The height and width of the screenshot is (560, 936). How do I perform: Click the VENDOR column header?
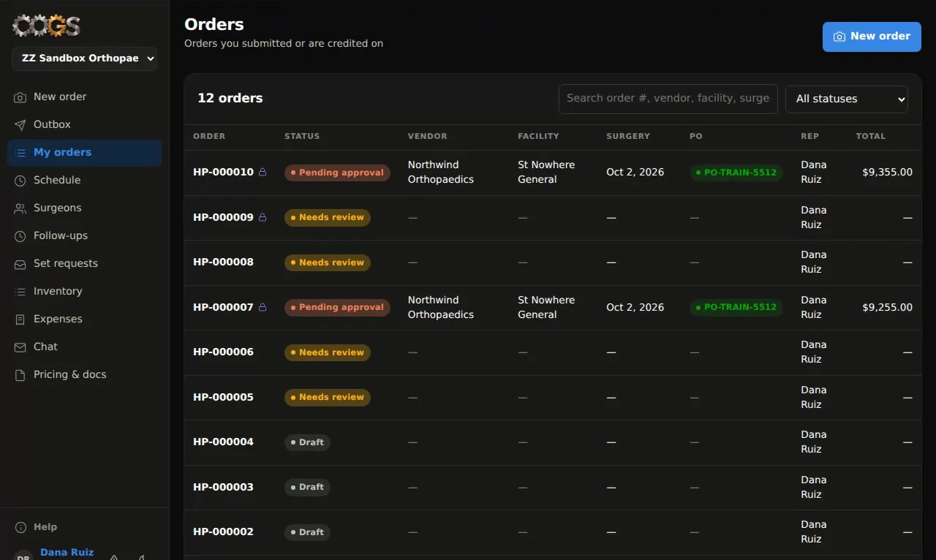tap(427, 137)
